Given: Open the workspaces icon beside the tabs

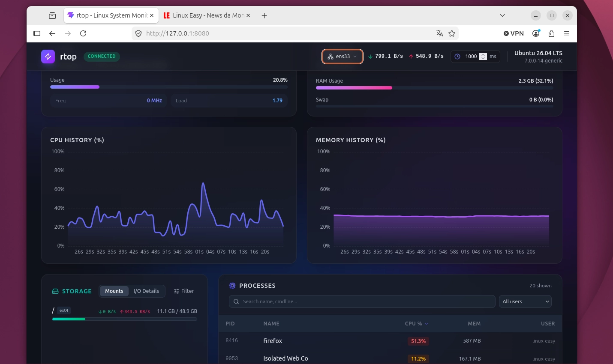Looking at the screenshot, I should [52, 15].
